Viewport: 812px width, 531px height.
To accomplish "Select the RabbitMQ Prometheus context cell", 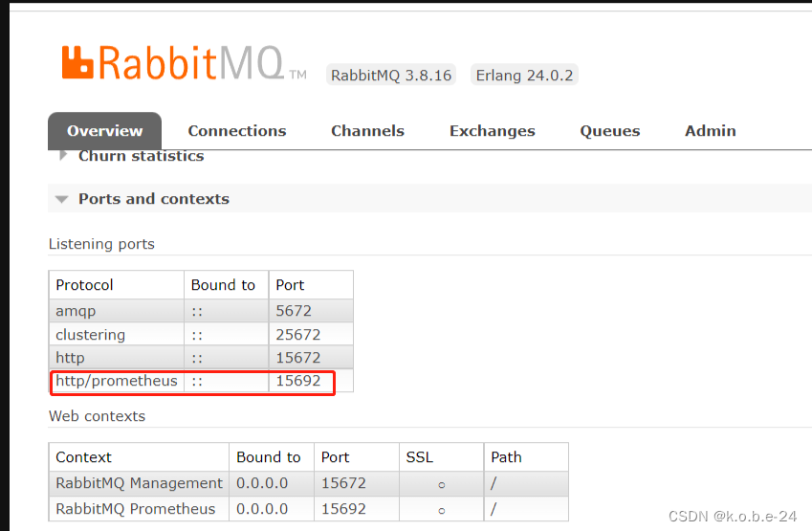I will point(139,509).
